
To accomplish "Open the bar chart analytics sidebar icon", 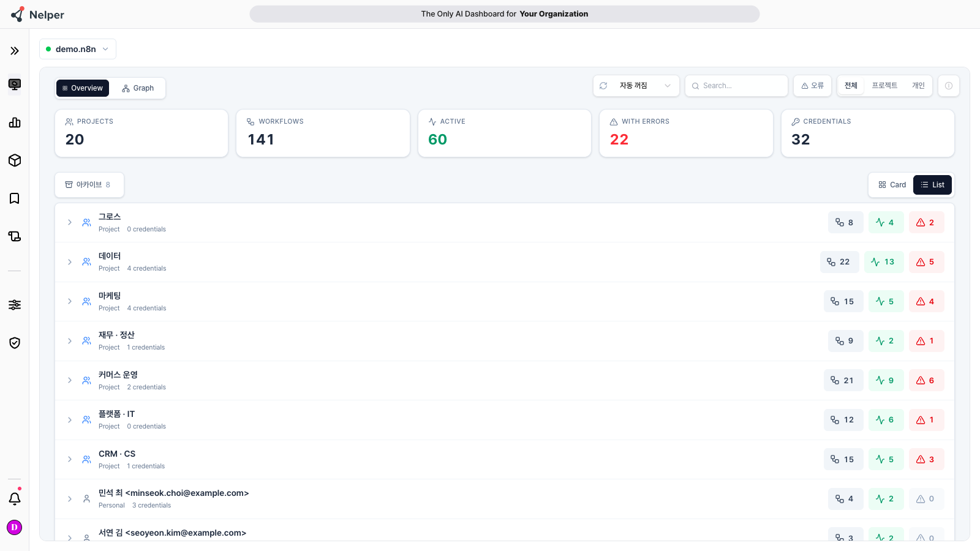I will 15,122.
